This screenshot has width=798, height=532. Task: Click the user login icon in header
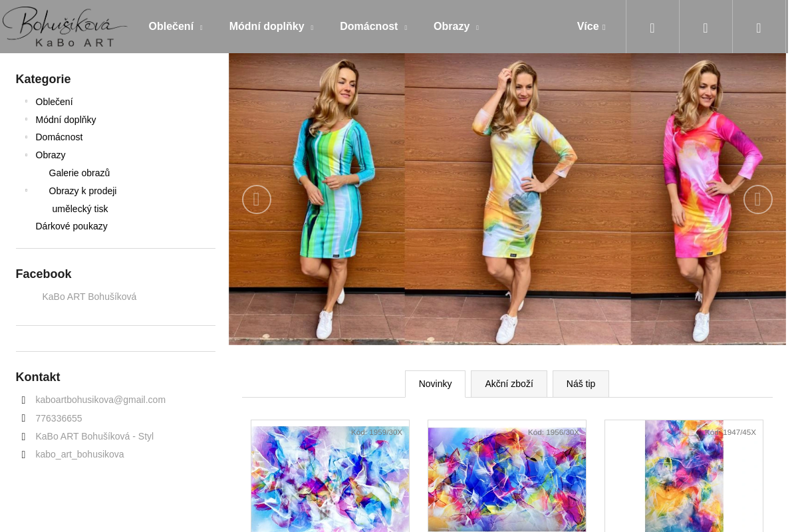pyautogui.click(x=706, y=27)
